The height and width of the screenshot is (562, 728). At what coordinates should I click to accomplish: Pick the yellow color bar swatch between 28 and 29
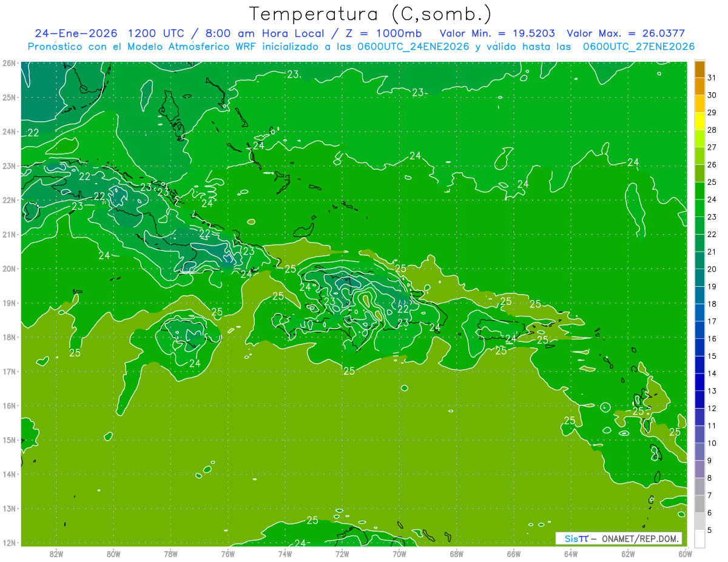coord(699,121)
